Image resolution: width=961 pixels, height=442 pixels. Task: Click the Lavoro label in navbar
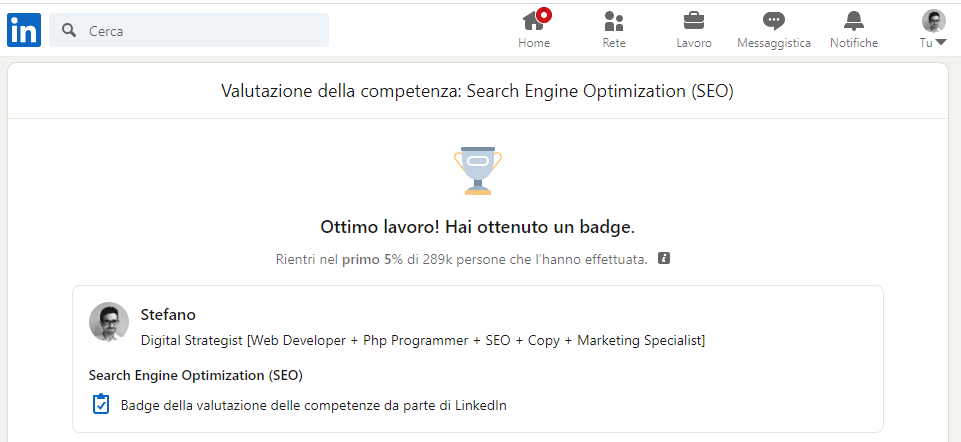click(x=694, y=43)
